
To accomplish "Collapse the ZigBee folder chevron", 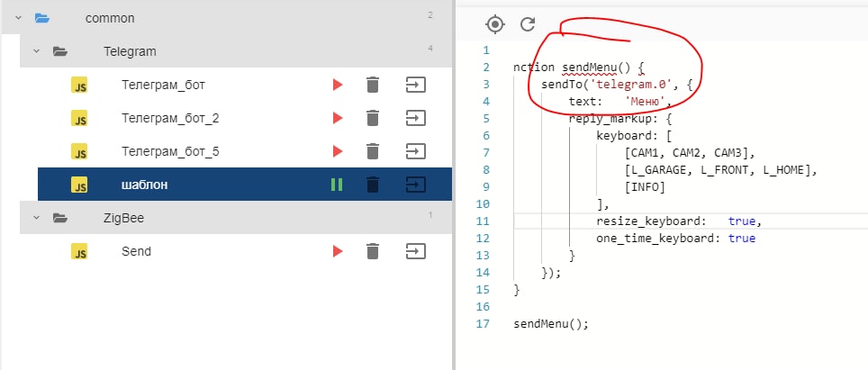I will pyautogui.click(x=37, y=218).
